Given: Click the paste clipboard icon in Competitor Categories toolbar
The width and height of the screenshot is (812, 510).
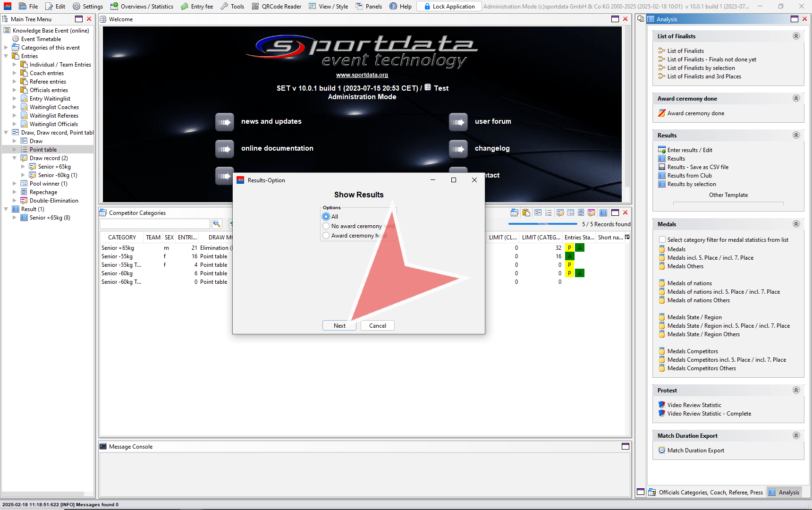Looking at the screenshot, I should (526, 213).
